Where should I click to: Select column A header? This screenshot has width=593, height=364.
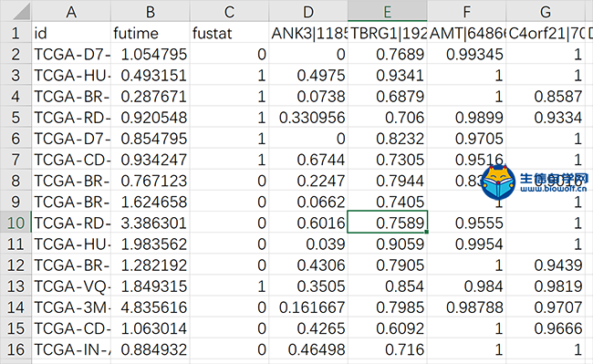71,11
